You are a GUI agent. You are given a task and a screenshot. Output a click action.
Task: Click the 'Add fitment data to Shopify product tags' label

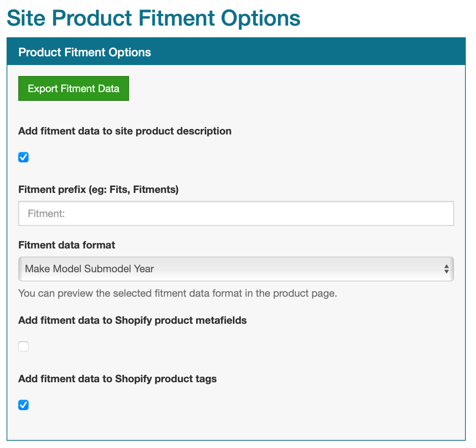[117, 379]
